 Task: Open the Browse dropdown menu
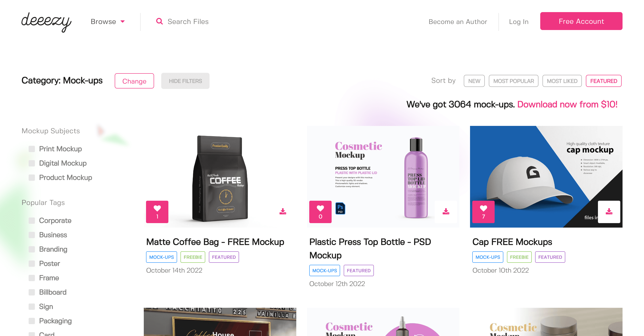coord(108,22)
